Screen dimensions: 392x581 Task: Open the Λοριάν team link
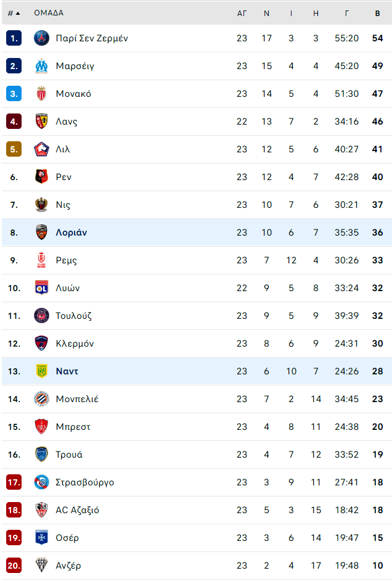coord(71,233)
